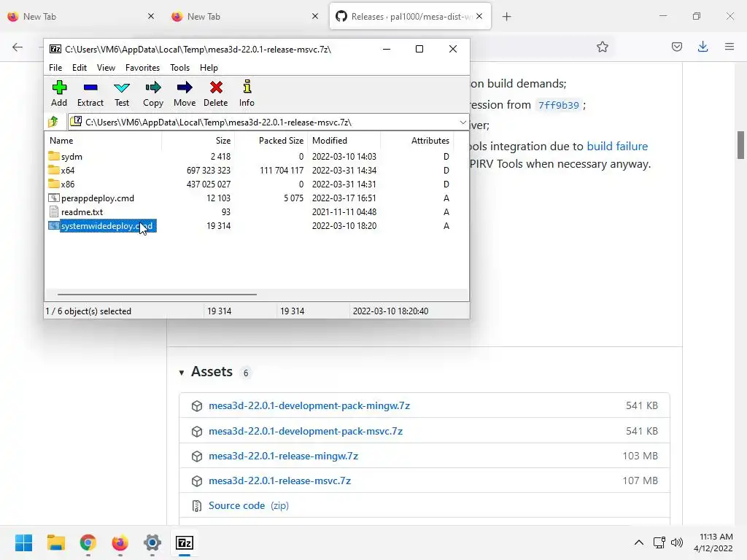
Task: Click the asset package icon beside mesa3d-22.0.1-release-msvc.7z
Action: click(x=197, y=481)
